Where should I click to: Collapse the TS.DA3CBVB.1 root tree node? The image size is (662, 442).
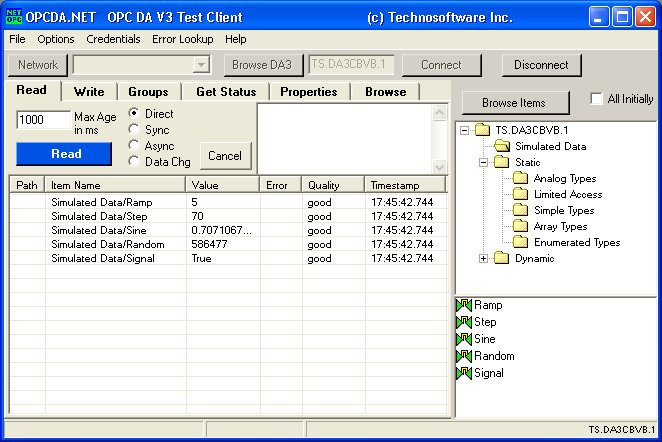[x=464, y=130]
